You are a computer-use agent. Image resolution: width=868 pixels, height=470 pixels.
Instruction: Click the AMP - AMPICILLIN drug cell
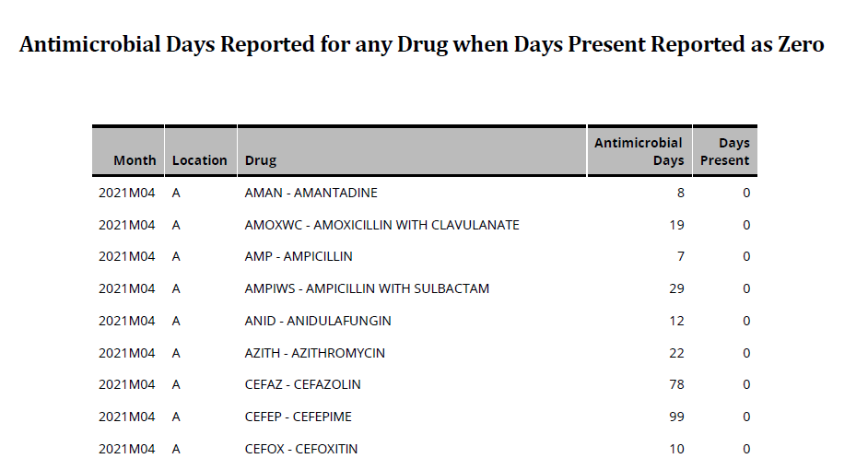[x=299, y=256]
